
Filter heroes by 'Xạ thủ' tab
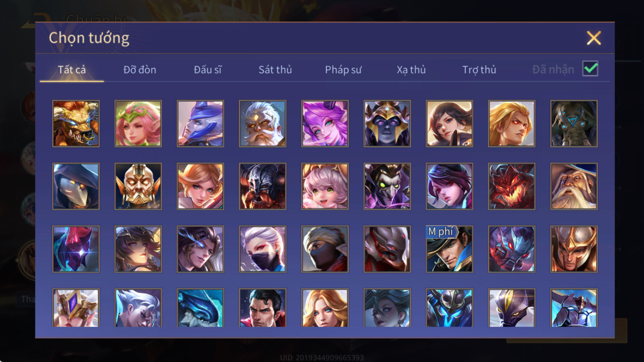pyautogui.click(x=411, y=70)
